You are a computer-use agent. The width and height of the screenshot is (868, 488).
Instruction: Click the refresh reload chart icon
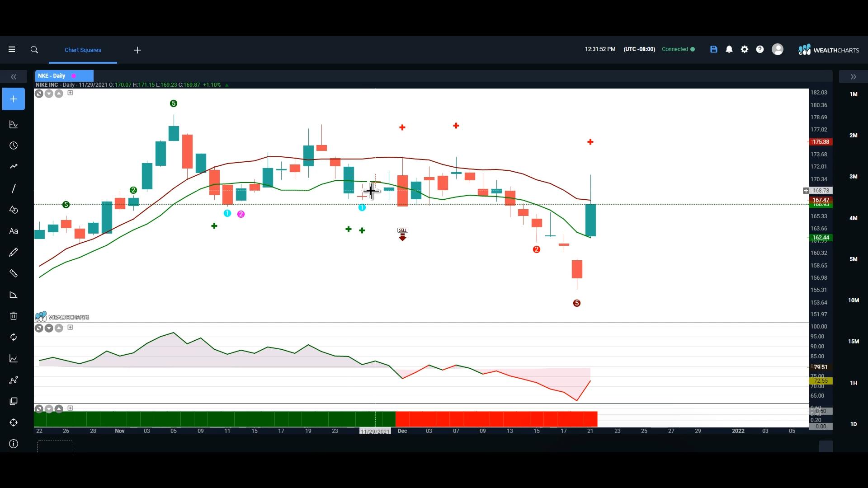pos(14,337)
